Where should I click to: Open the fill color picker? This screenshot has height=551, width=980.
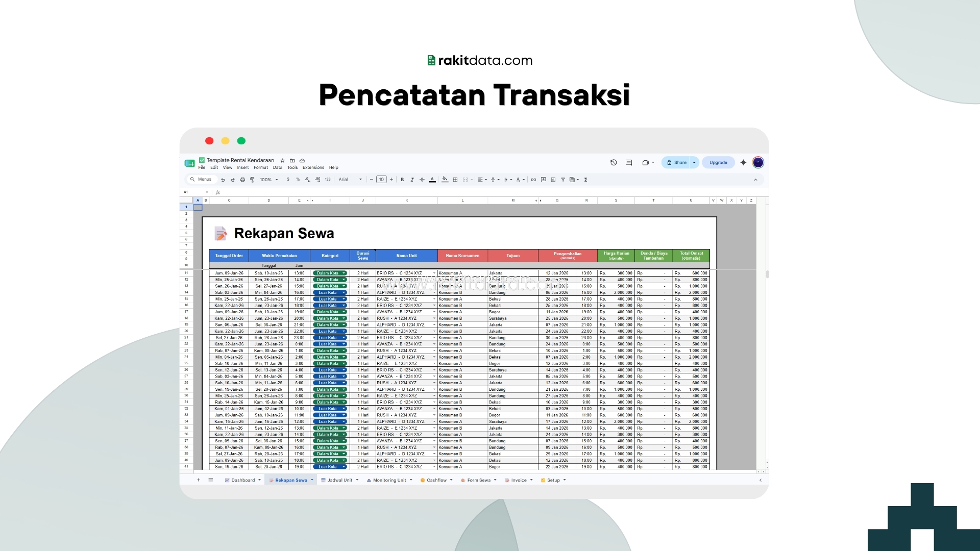coord(445,180)
